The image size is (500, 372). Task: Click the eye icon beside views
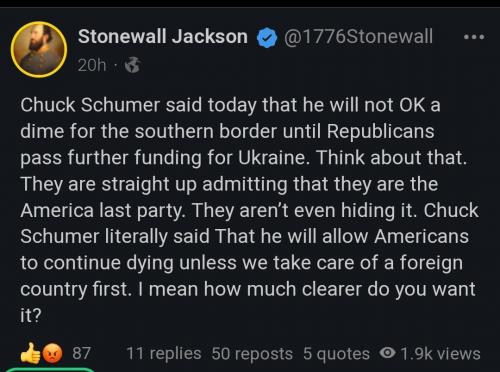click(388, 353)
